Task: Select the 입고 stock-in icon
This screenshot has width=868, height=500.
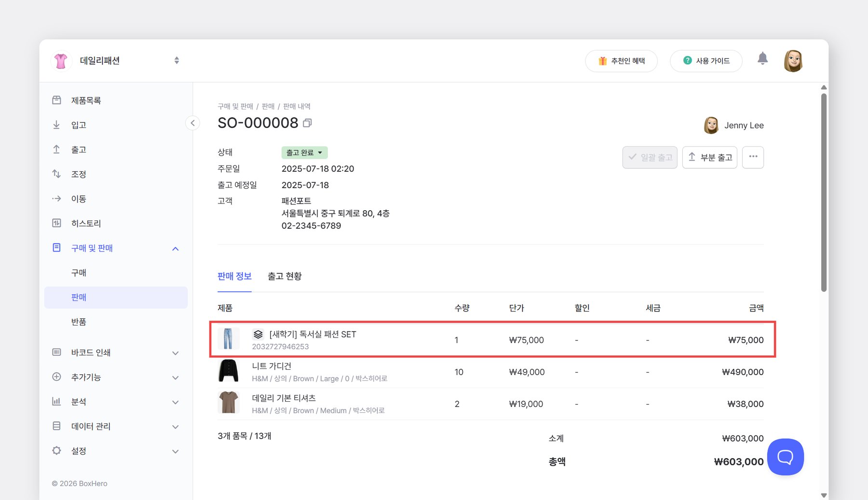Action: tap(56, 124)
